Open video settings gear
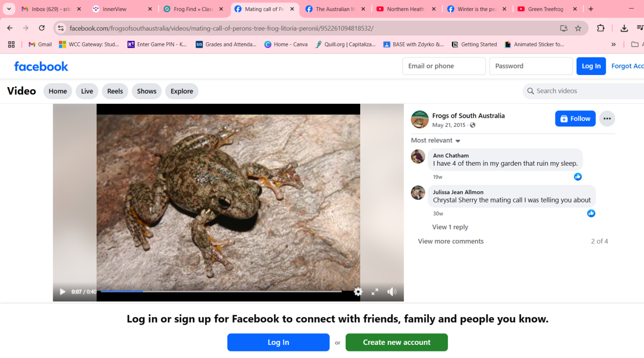644x358 pixels. [x=358, y=292]
